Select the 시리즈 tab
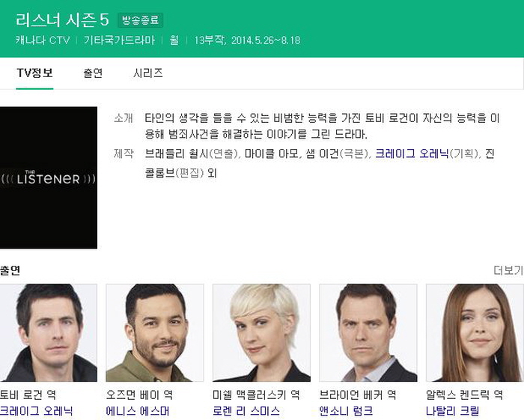The width and height of the screenshot is (524, 420). [x=148, y=73]
